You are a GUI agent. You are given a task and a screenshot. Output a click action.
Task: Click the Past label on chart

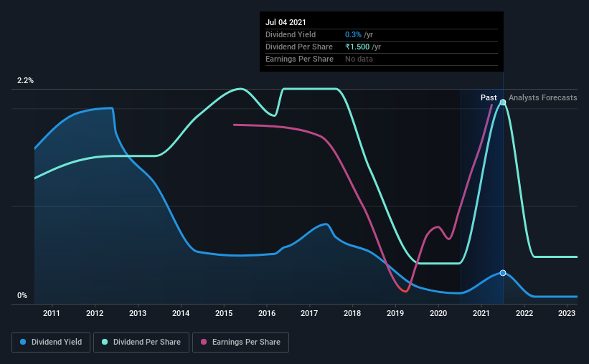pos(489,97)
